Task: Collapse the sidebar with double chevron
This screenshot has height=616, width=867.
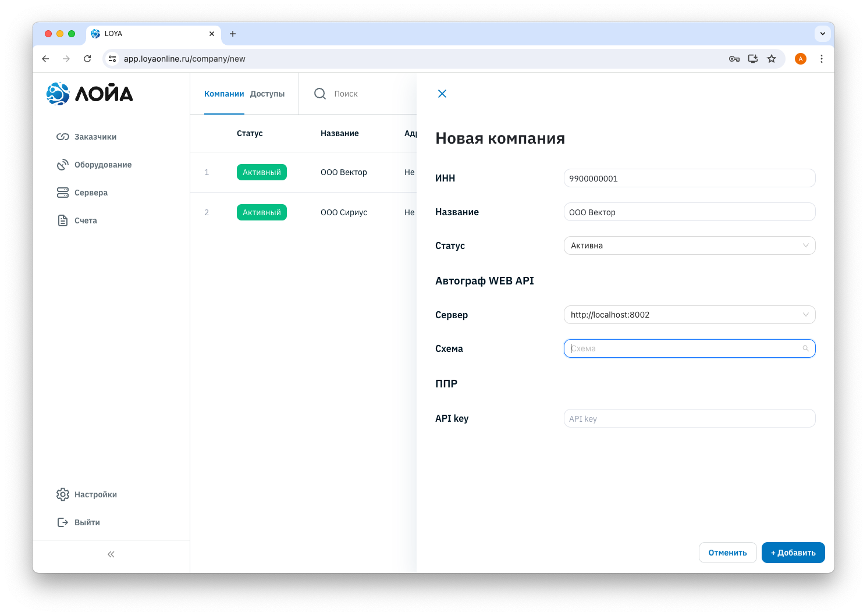Action: (111, 554)
